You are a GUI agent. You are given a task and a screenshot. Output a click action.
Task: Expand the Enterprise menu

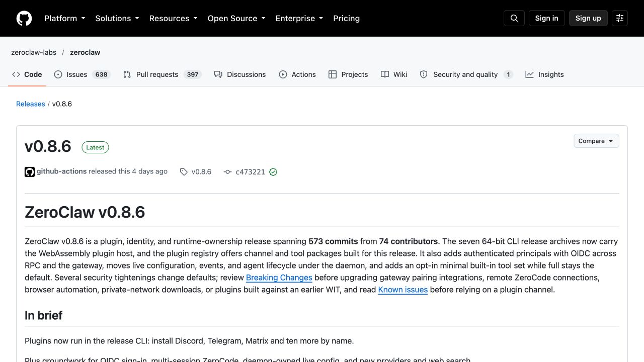click(299, 18)
